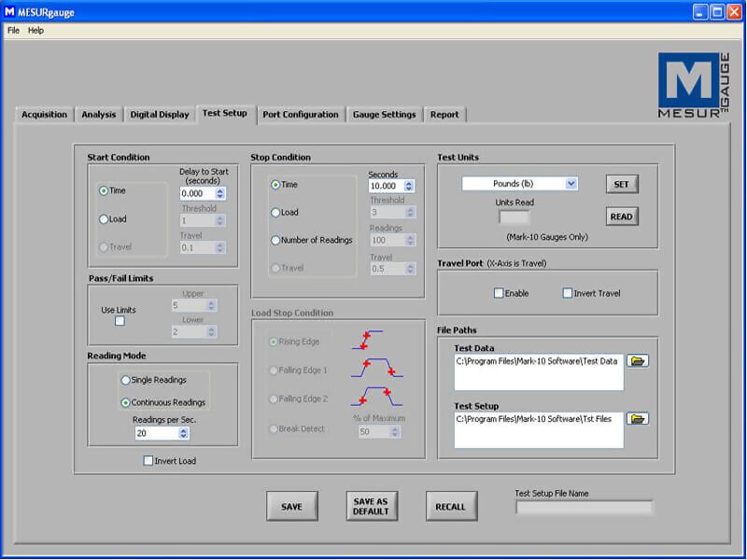The width and height of the screenshot is (747, 560).
Task: Select Number of Readings stop condition
Action: [275, 240]
